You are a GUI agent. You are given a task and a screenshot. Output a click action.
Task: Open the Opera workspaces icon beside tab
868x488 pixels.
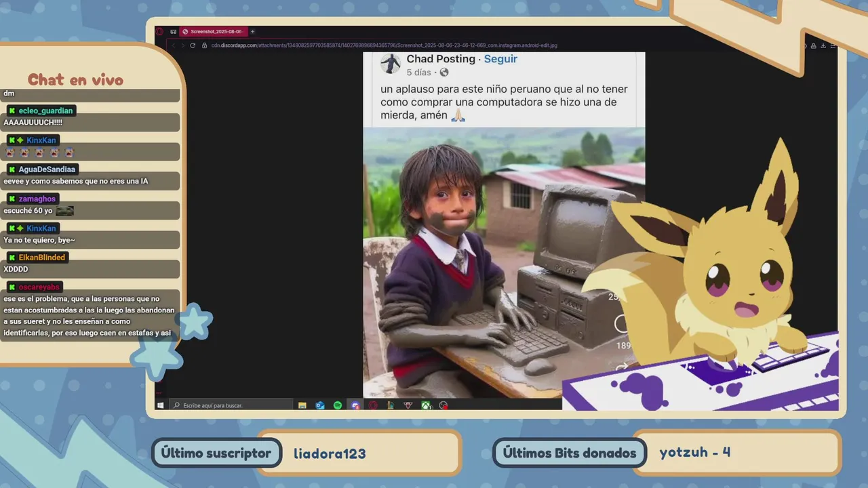click(173, 31)
